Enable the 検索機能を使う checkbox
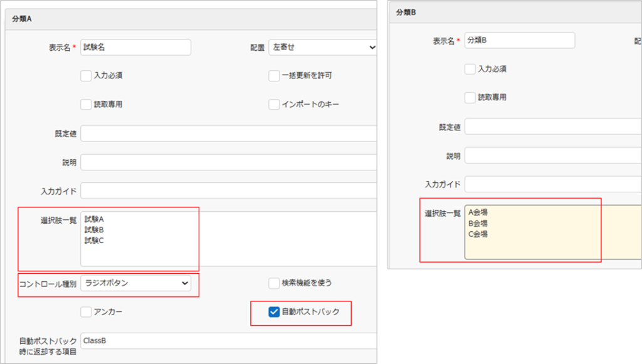The height and width of the screenshot is (364, 642). click(274, 283)
